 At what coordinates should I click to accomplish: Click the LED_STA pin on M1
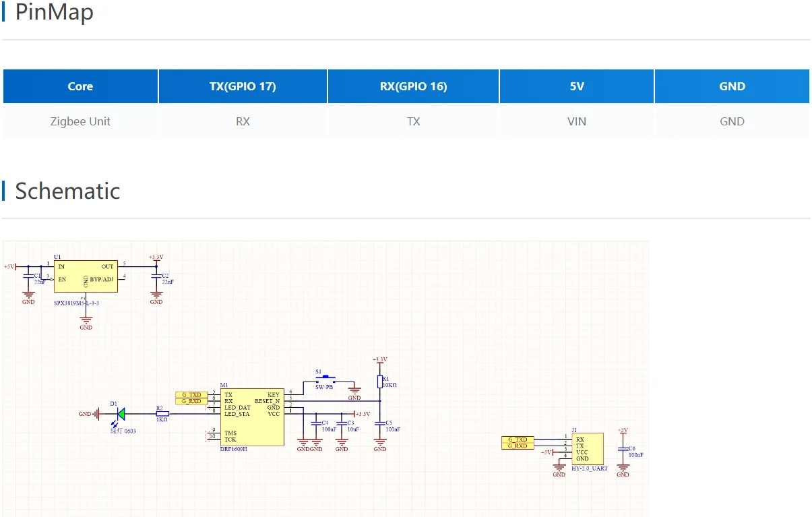[237, 414]
